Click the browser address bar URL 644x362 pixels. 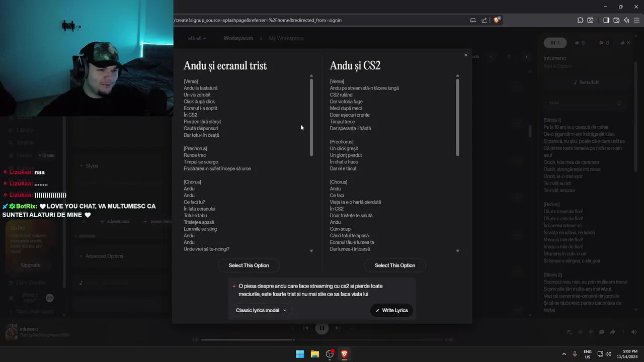(258, 20)
